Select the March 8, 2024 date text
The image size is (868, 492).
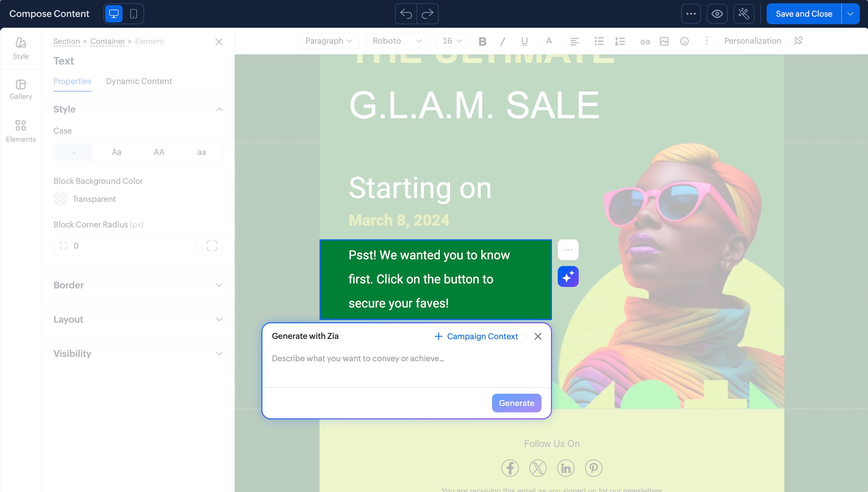pos(399,220)
